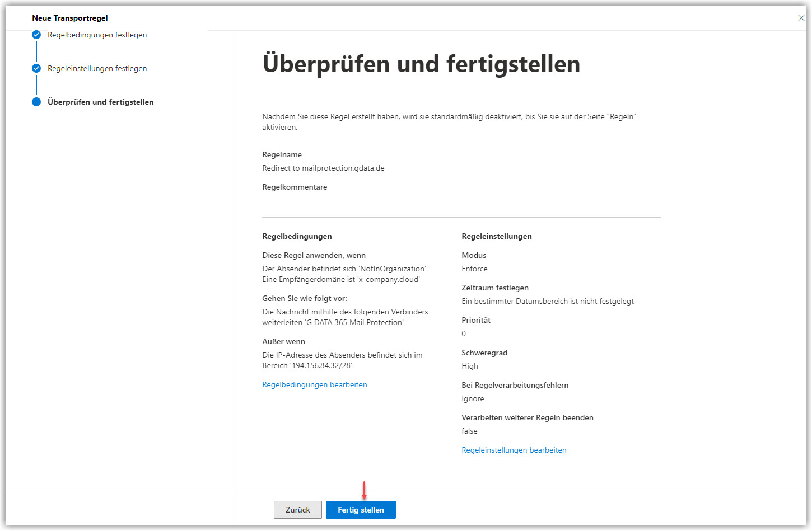Click the priority value '0'
This screenshot has height=531, width=812.
464,333
